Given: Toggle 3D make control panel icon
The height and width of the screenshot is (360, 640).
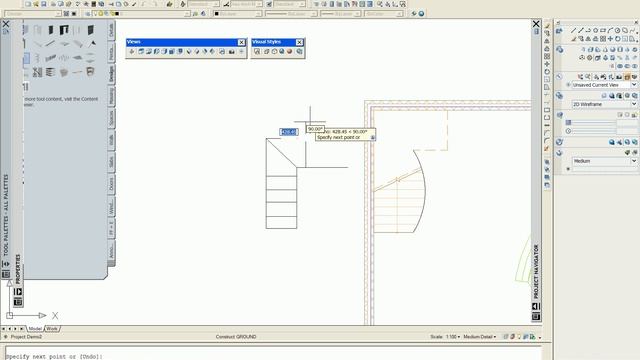Looking at the screenshot, I should pyautogui.click(x=560, y=50).
